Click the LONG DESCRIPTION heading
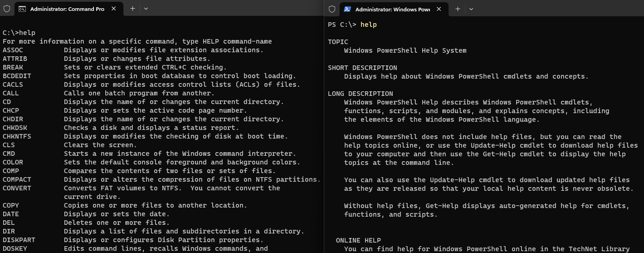Viewport: 644px width, 253px height. tap(361, 94)
